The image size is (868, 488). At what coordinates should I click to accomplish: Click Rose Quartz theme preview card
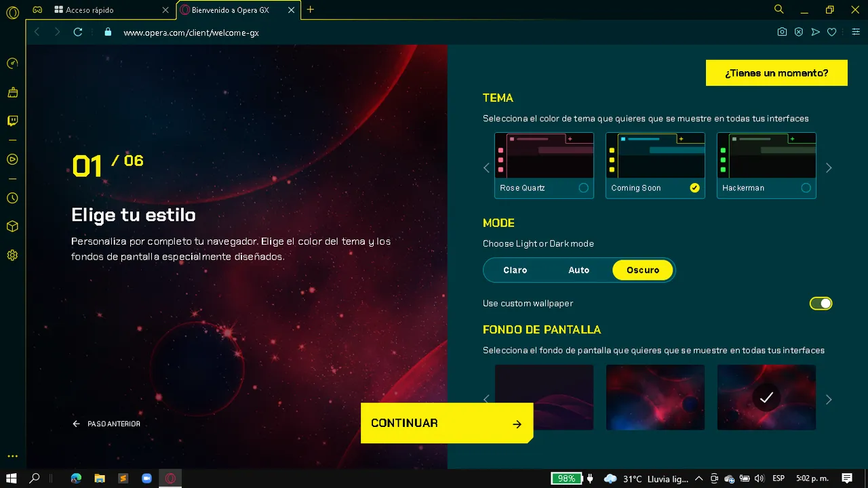[x=544, y=165]
